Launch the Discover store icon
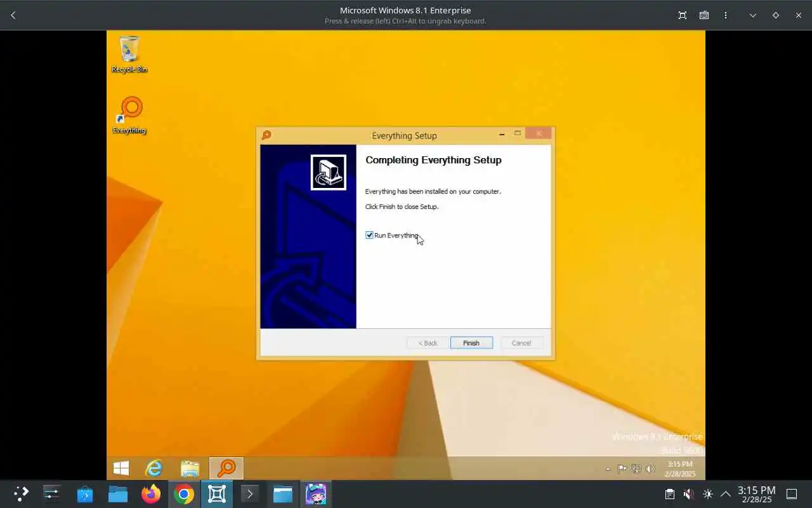812x508 pixels. [x=85, y=493]
